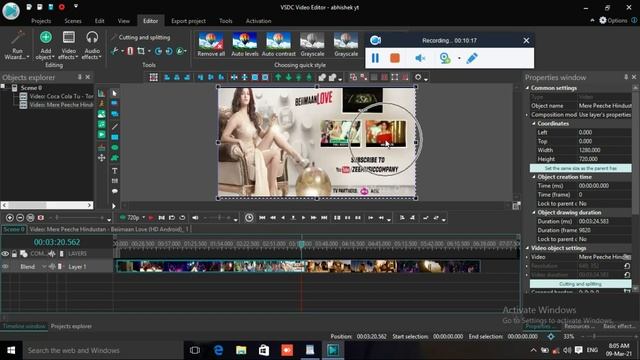The height and width of the screenshot is (360, 640).
Task: Apply the Auto levels quick style
Action: [x=245, y=44]
